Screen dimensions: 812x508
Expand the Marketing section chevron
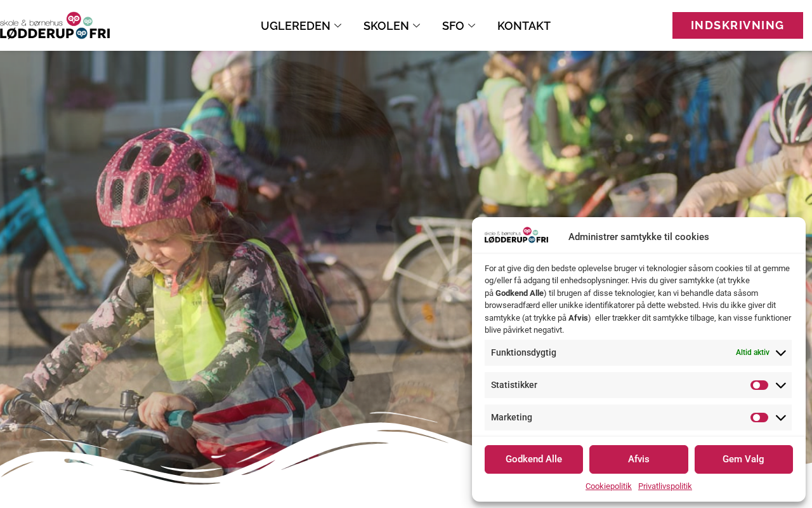tap(781, 418)
